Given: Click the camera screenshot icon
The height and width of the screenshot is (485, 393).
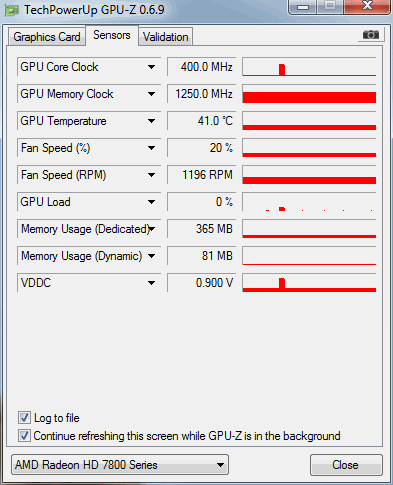Looking at the screenshot, I should pyautogui.click(x=371, y=35).
